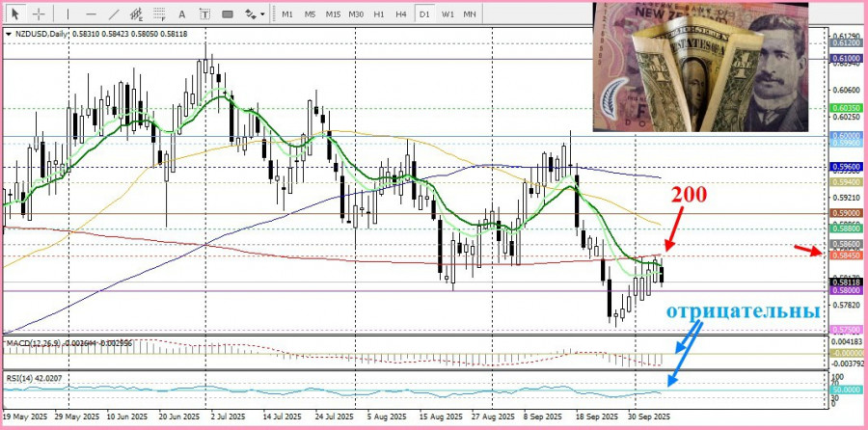The width and height of the screenshot is (868, 430).
Task: Choose the rectangle shape tool
Action: tap(227, 13)
